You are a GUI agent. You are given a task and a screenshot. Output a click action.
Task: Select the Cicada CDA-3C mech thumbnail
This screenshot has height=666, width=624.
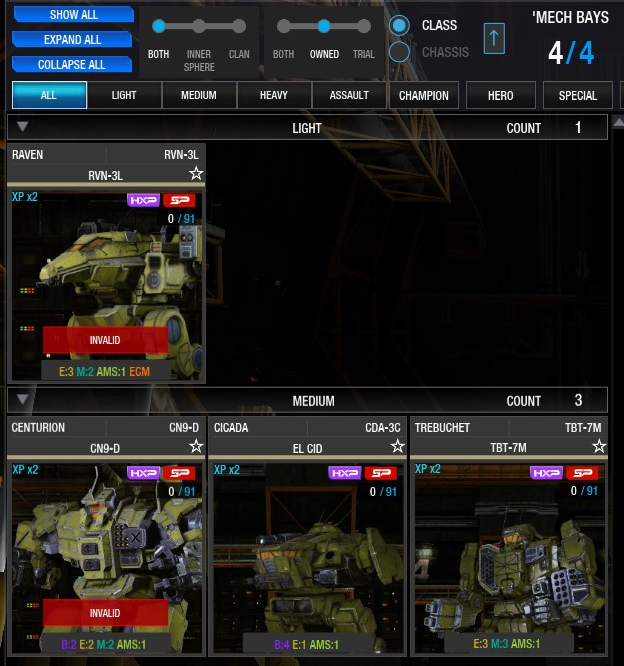coord(308,558)
